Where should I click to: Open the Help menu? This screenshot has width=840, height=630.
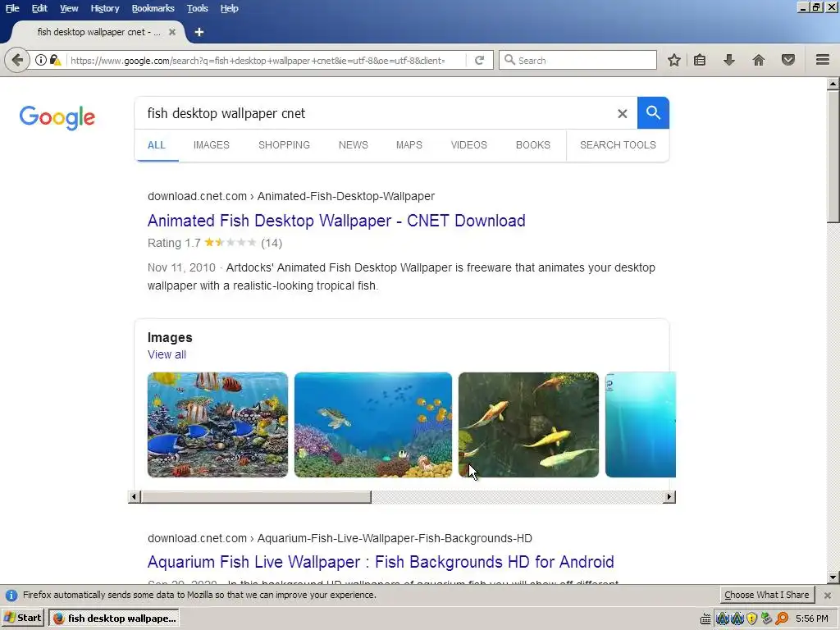(x=230, y=8)
